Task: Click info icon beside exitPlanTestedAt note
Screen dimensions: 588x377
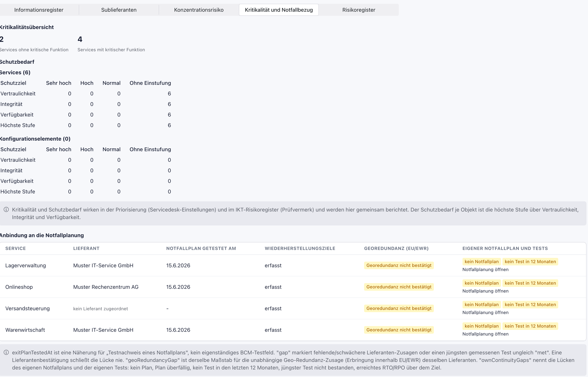Action: point(6,352)
